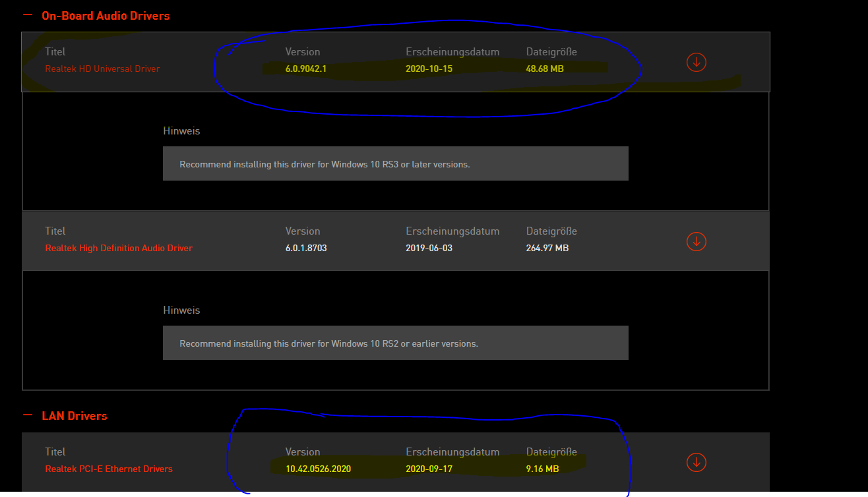Open the Realtek High Definition Audio Driver link
Screen dimensions: 868x497
click(x=119, y=248)
